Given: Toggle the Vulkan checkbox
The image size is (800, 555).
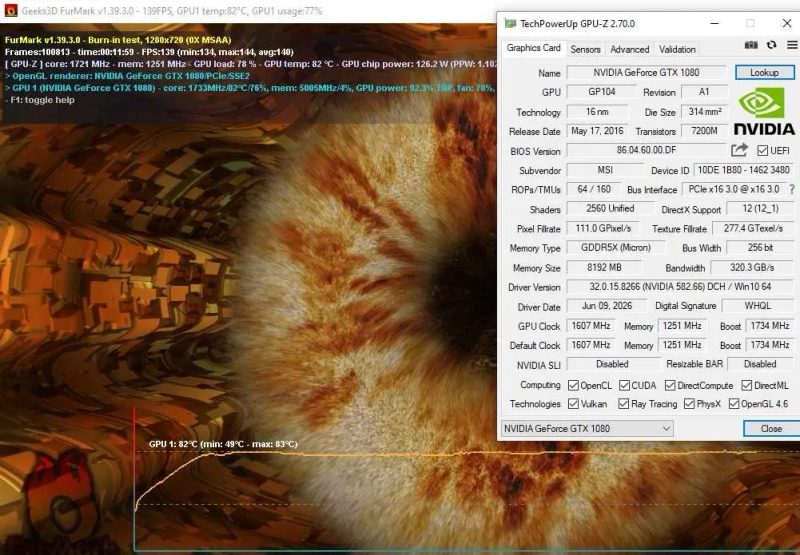Looking at the screenshot, I should pyautogui.click(x=573, y=404).
